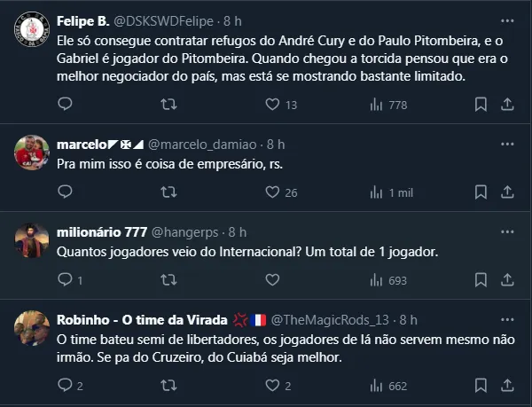
Task: Open reply on Robinho's tweet
Action: (64, 386)
